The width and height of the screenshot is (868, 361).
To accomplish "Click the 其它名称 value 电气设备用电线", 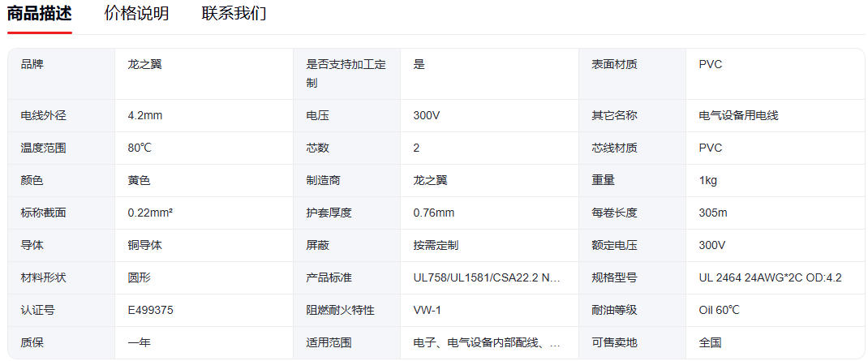I will [x=738, y=115].
